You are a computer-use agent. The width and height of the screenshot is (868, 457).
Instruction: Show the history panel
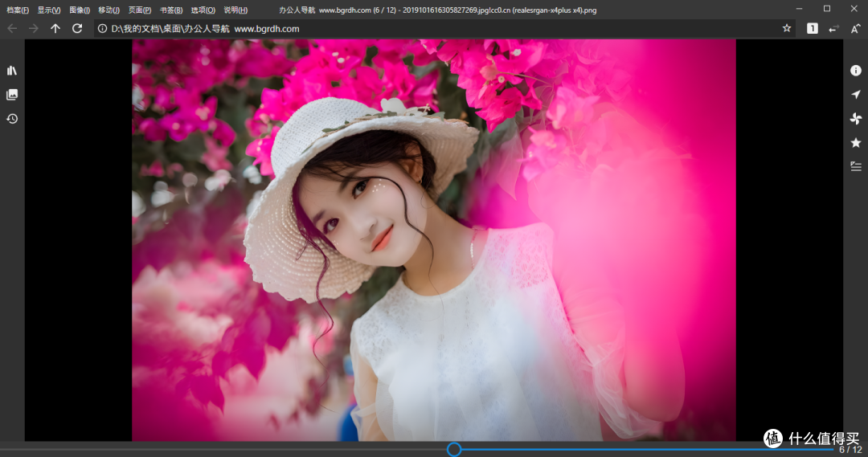[11, 118]
